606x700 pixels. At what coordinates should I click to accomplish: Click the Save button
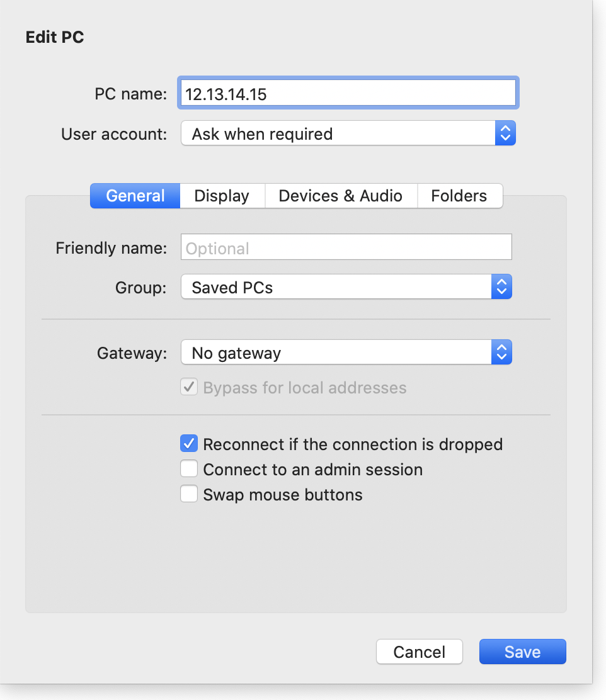coord(522,652)
